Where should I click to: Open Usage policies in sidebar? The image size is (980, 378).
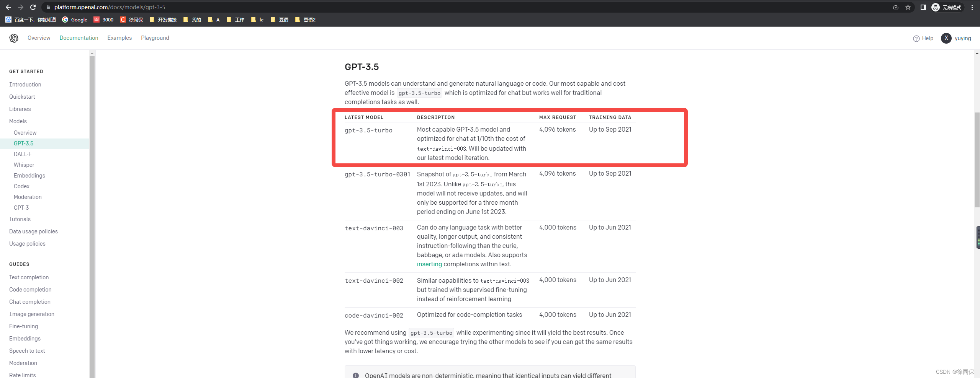[27, 244]
